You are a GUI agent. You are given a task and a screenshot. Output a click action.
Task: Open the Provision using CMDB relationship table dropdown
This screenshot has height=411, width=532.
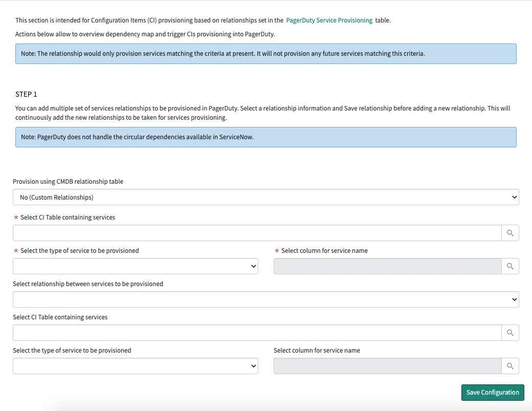(265, 197)
